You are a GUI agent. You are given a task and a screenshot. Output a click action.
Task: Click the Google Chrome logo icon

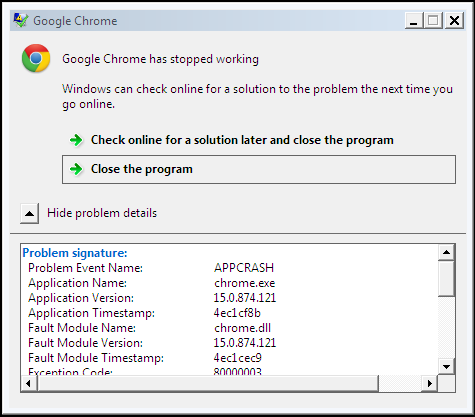tap(36, 58)
